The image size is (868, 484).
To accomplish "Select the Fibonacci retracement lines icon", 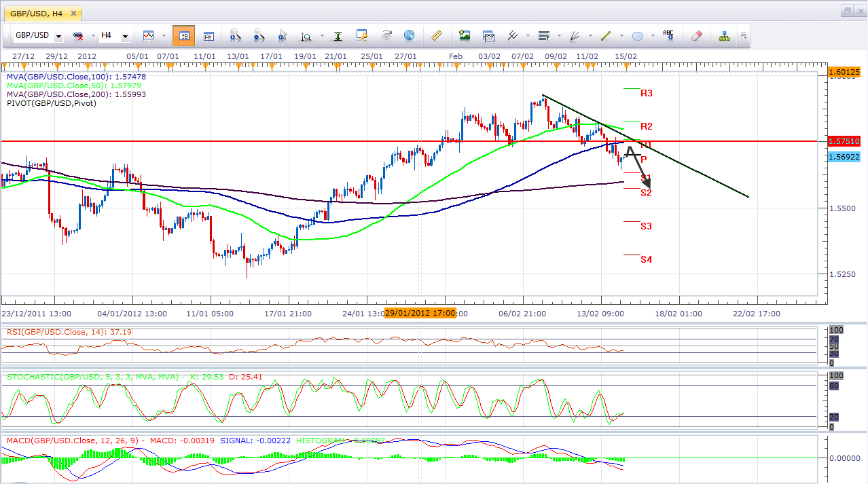I will [543, 35].
